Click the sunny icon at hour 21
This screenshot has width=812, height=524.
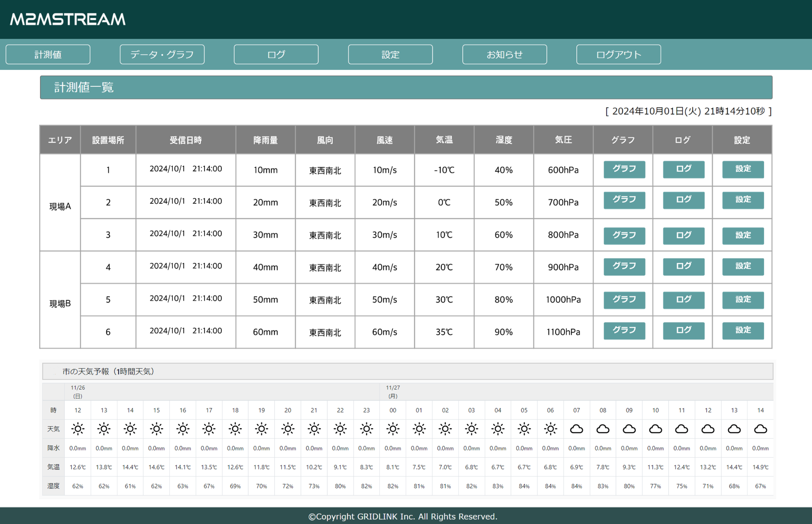[x=314, y=429]
